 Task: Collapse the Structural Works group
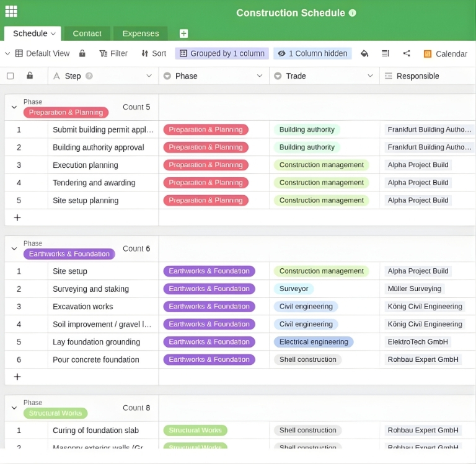pos(14,408)
